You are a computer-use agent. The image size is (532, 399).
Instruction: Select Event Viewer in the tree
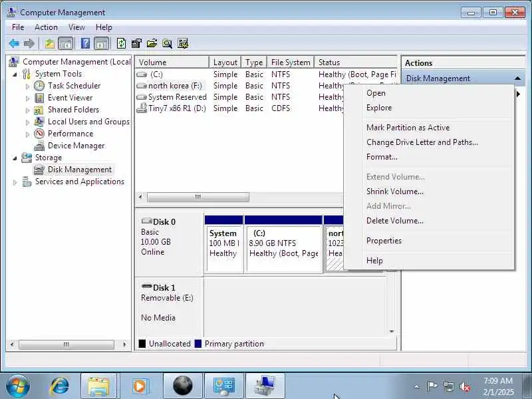(70, 98)
